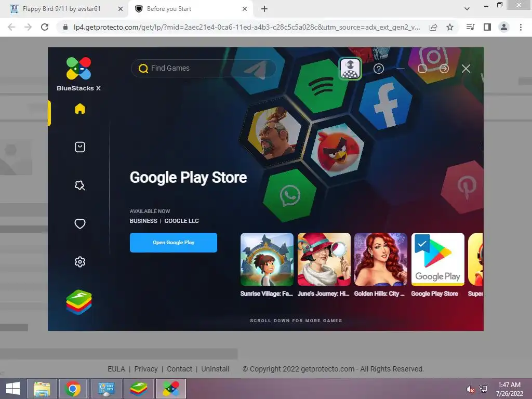Open Chrome profile icon
This screenshot has width=532, height=399.
(x=504, y=27)
